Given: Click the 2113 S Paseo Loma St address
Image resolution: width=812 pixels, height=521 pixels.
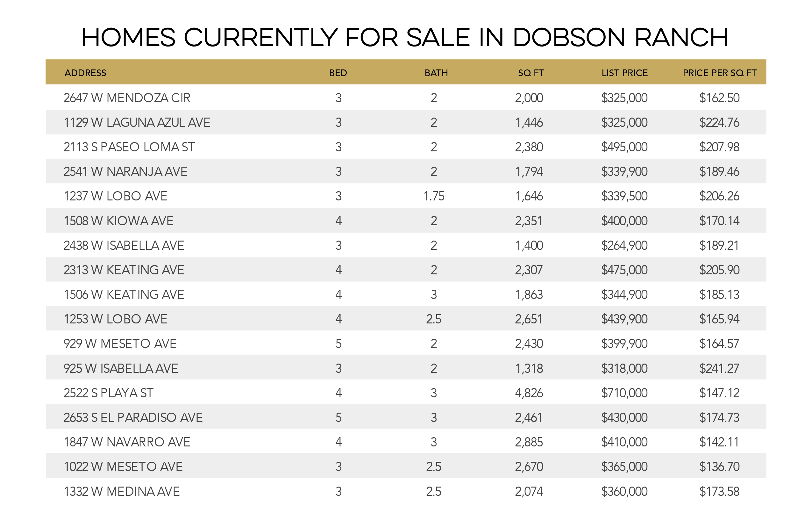Looking at the screenshot, I should 129,147.
